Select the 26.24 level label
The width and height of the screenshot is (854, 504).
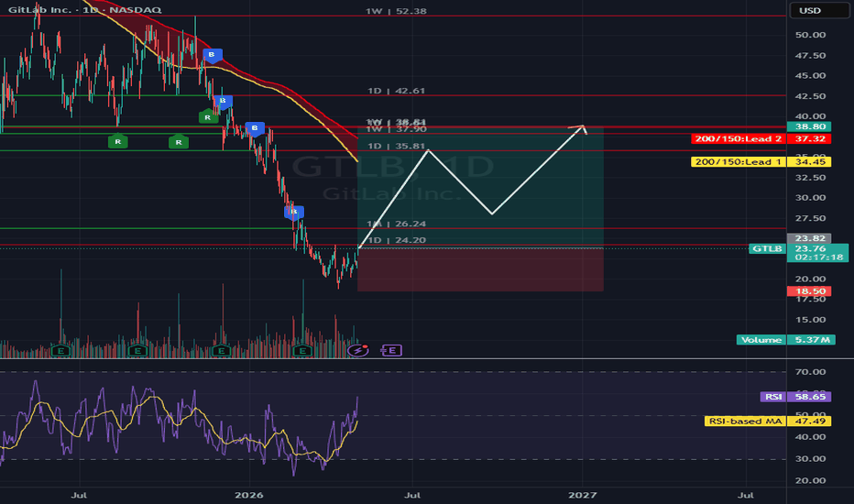pos(396,224)
